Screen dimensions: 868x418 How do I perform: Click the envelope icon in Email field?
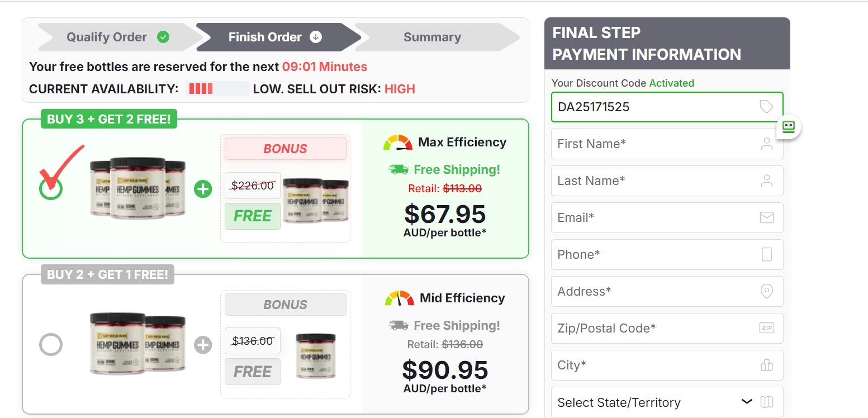(x=767, y=217)
